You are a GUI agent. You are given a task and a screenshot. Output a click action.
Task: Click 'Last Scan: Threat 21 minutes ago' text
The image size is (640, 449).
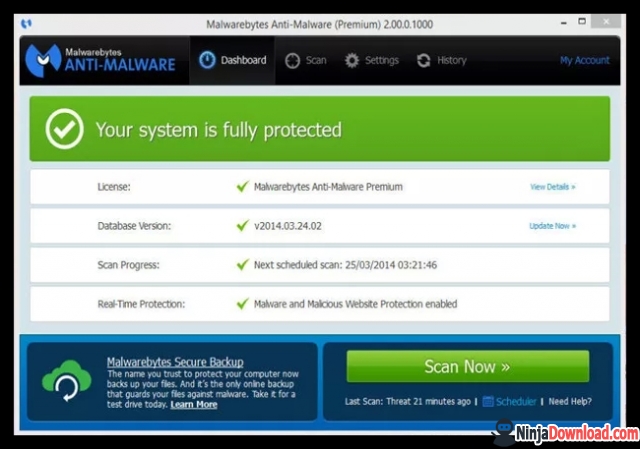pos(408,402)
